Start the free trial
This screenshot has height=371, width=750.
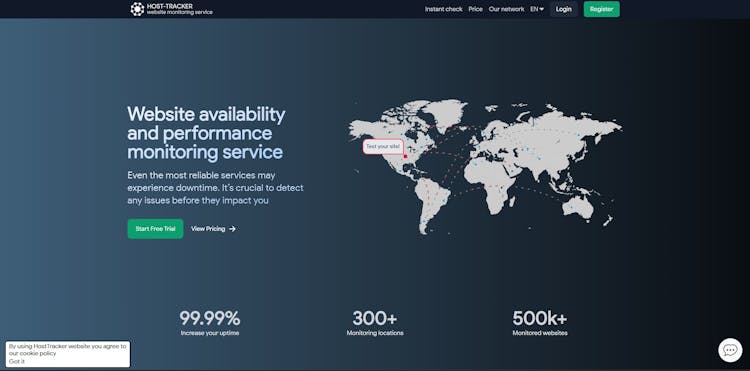[x=155, y=229]
